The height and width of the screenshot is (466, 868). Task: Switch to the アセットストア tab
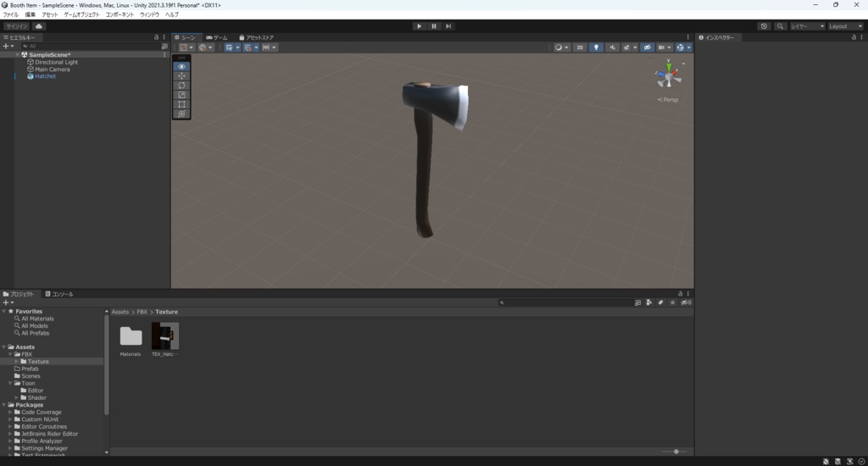(256, 37)
